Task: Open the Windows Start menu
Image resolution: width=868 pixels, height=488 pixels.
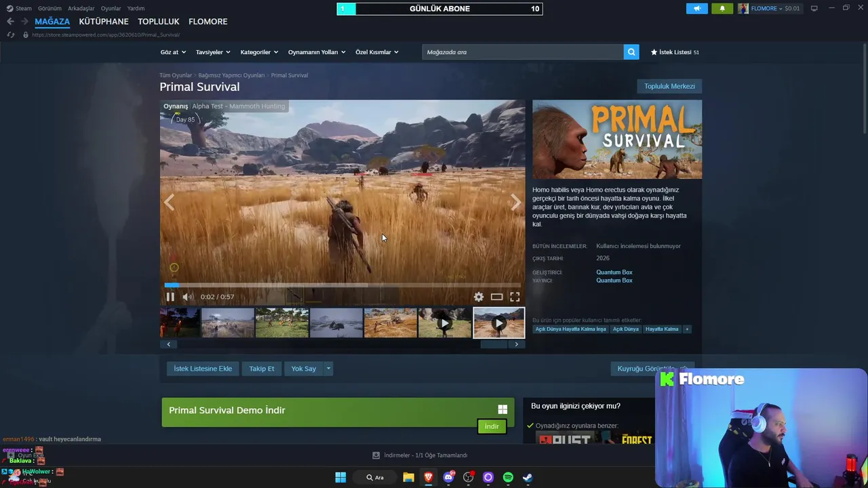Action: pyautogui.click(x=340, y=477)
